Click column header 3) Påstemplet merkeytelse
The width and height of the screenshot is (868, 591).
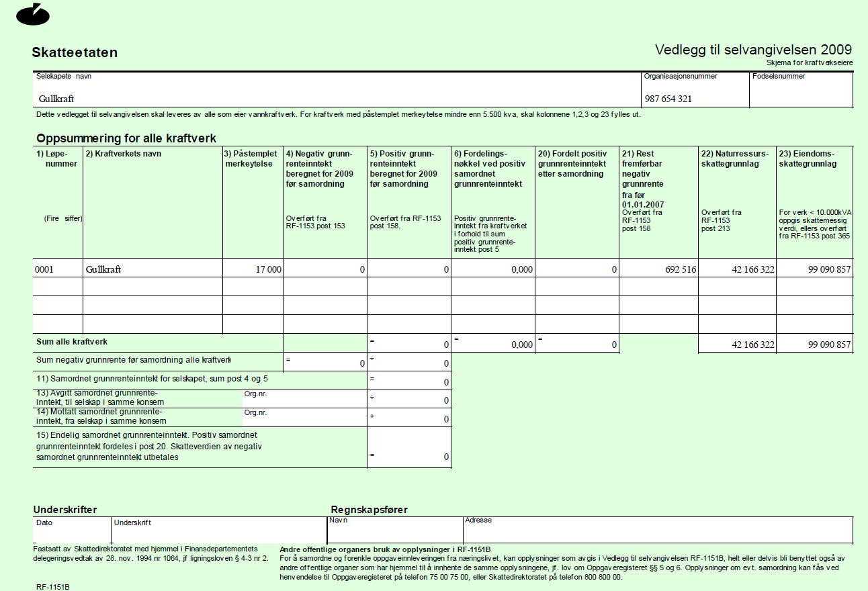click(x=251, y=158)
